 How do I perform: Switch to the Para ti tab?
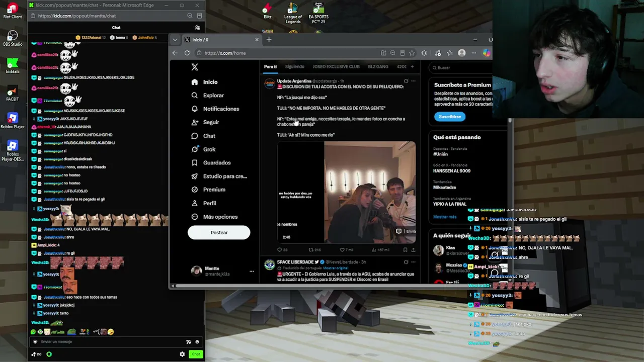(270, 67)
